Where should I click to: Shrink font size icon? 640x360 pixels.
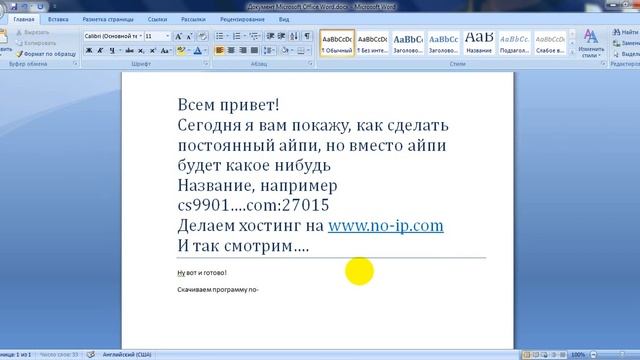point(189,36)
